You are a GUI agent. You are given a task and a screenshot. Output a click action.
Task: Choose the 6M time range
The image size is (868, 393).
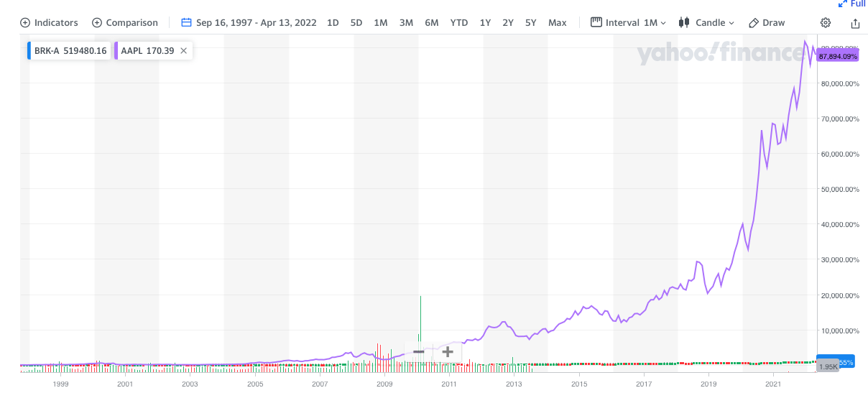(x=431, y=22)
